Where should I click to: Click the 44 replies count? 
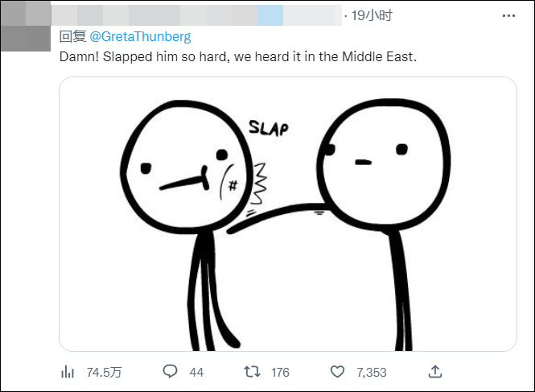pyautogui.click(x=196, y=372)
